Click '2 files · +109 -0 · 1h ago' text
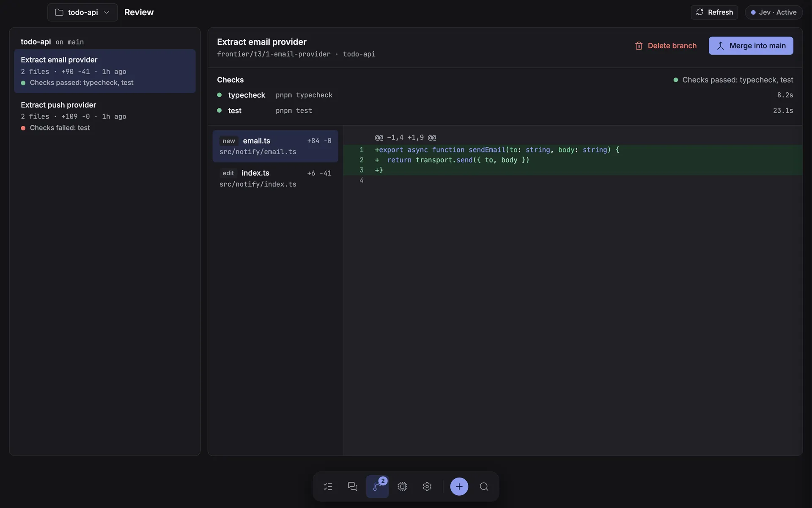The height and width of the screenshot is (508, 812). pos(74,116)
